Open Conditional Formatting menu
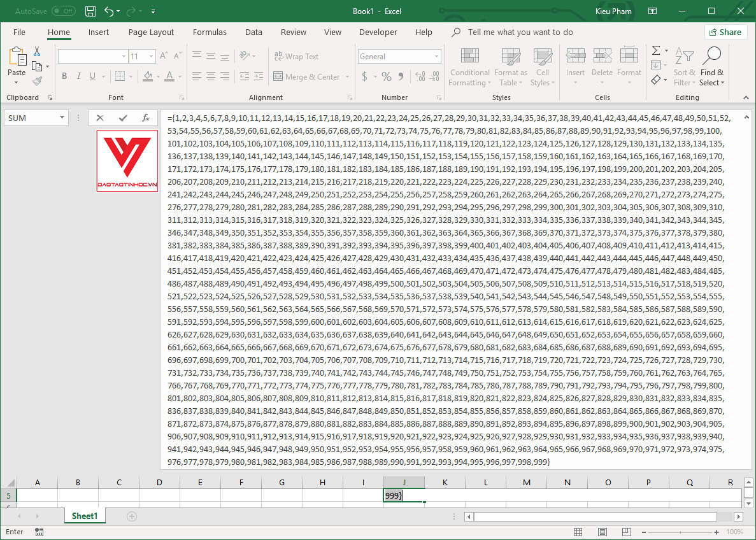The image size is (756, 540). (469, 67)
